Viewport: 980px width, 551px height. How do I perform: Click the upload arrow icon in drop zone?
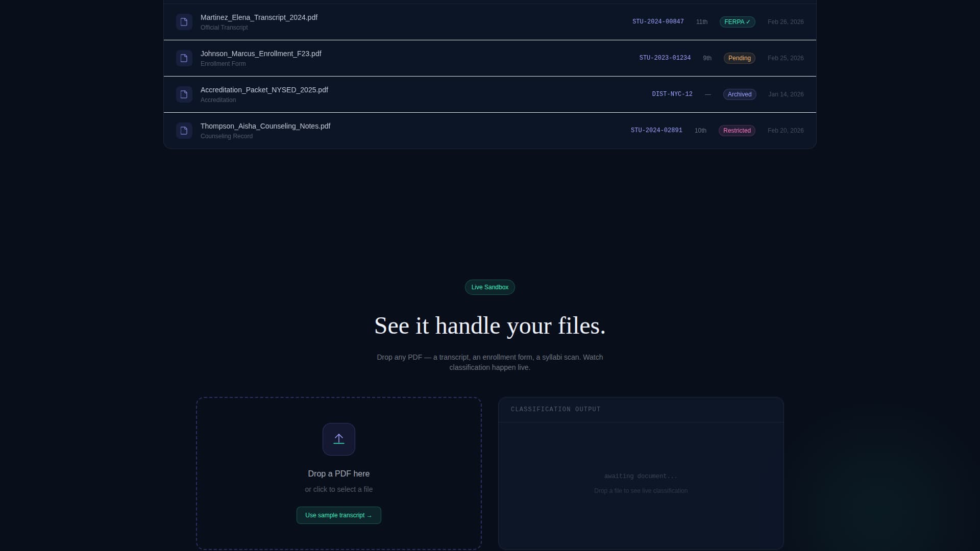click(x=339, y=439)
